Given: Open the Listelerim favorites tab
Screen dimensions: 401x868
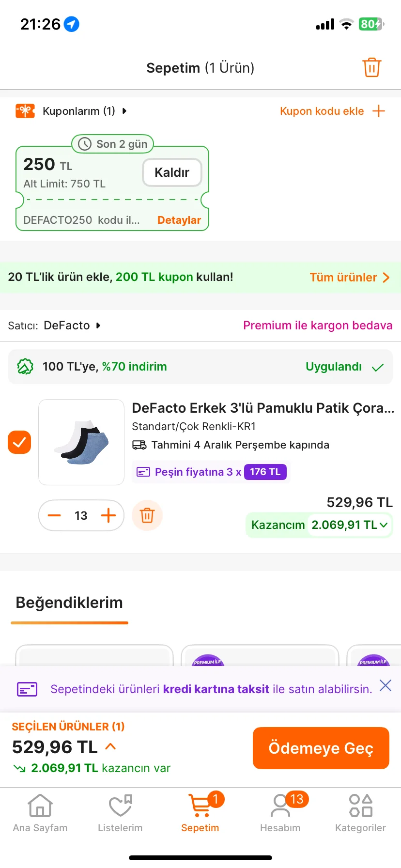Looking at the screenshot, I should point(120,813).
